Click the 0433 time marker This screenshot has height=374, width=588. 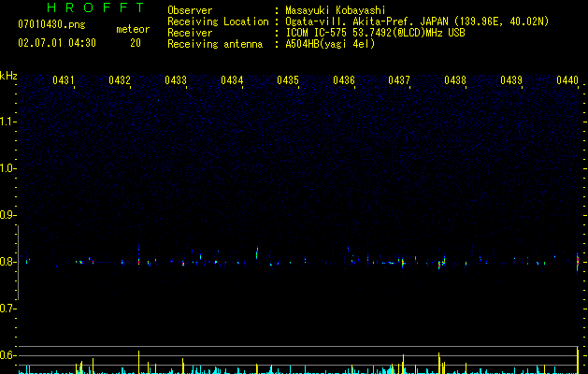(x=176, y=80)
